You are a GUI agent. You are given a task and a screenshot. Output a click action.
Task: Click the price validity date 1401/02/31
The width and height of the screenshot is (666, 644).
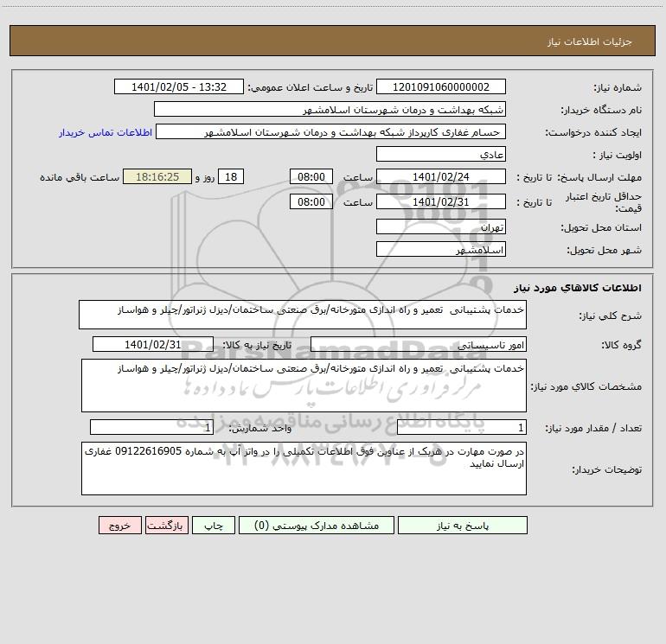(441, 201)
